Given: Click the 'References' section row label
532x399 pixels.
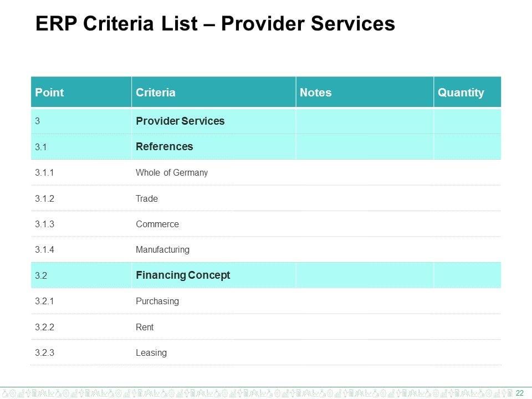Looking at the screenshot, I should 165,147.
